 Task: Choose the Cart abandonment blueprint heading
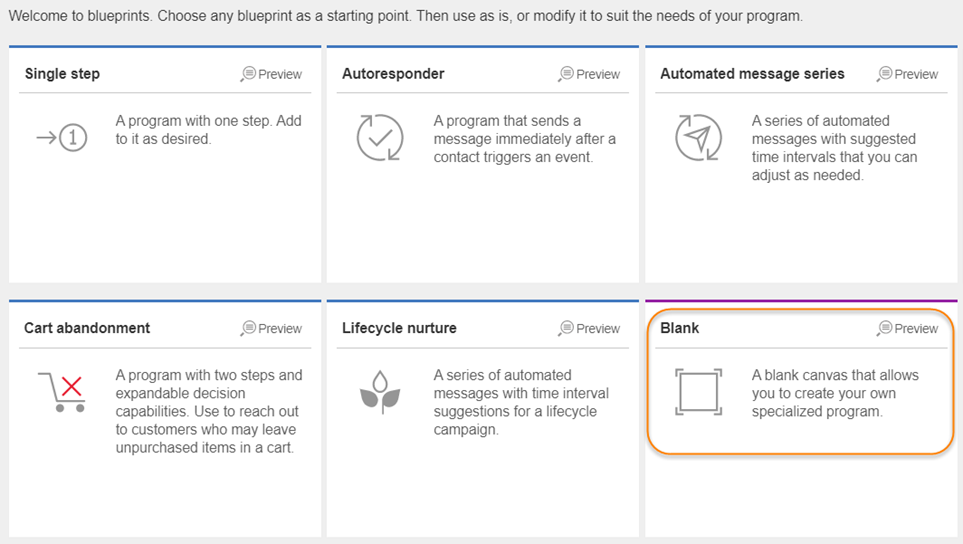(87, 328)
